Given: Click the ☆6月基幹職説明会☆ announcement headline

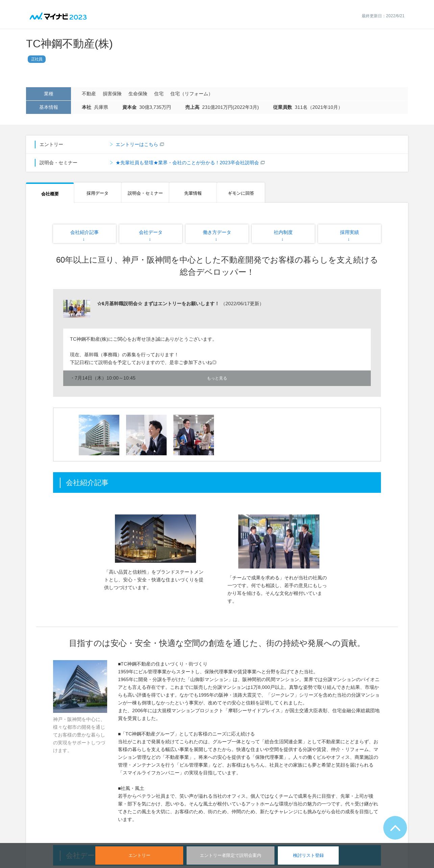Looking at the screenshot, I should pos(158,304).
